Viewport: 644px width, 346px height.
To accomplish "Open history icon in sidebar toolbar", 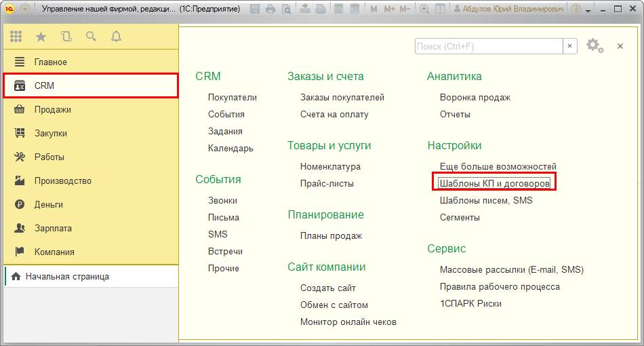I will tap(66, 37).
